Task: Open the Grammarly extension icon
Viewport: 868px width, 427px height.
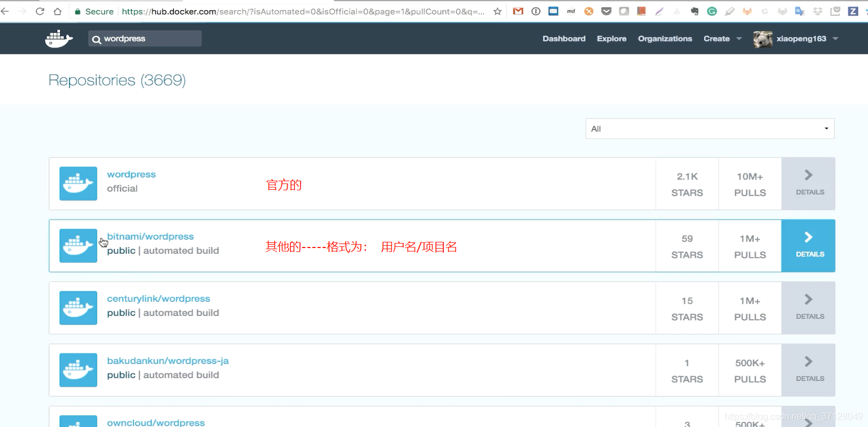Action: click(x=712, y=11)
